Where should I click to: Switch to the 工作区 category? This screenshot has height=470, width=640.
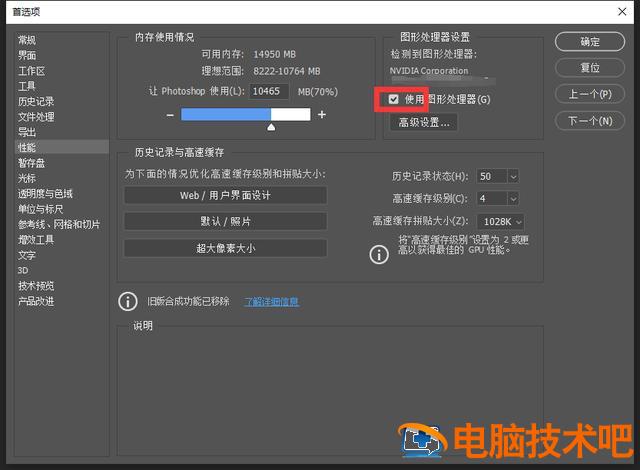(31, 71)
